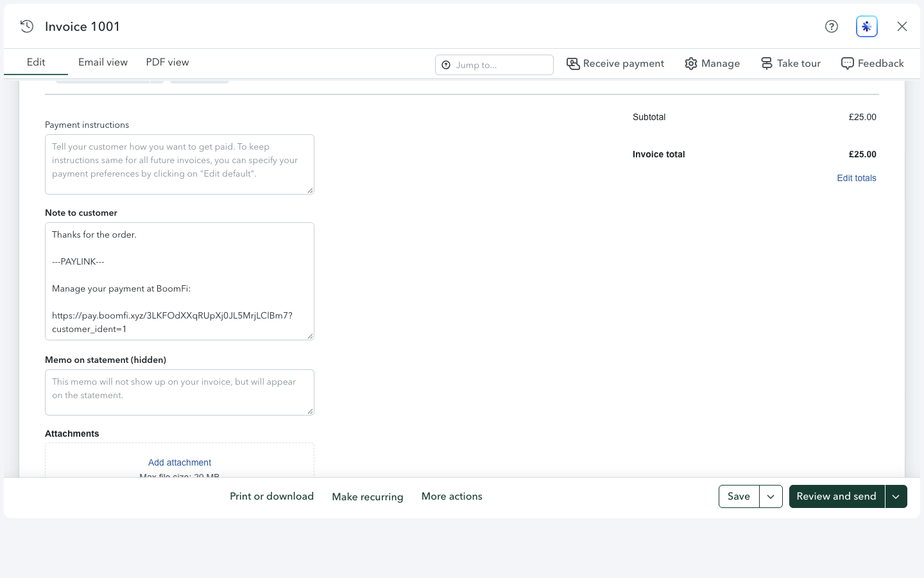Image resolution: width=924 pixels, height=578 pixels.
Task: Click the Invoice total amount £25.00
Action: pyautogui.click(x=862, y=154)
